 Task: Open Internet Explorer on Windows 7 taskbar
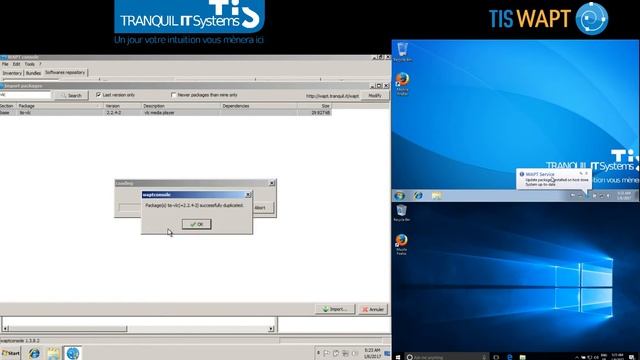pyautogui.click(x=418, y=196)
